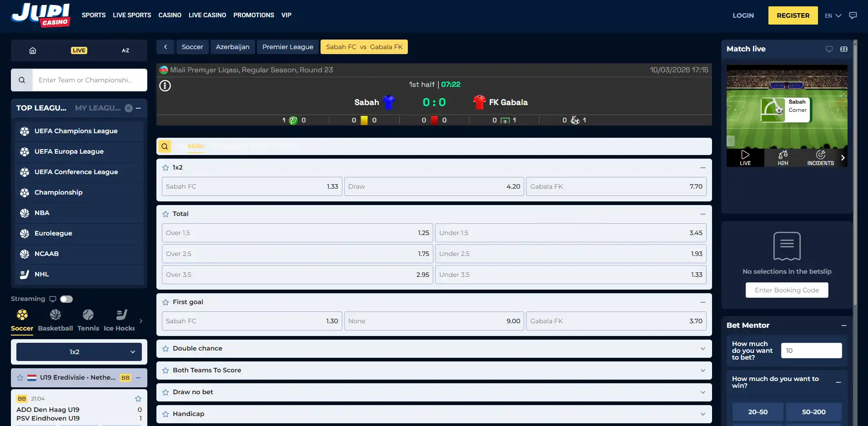Focus the team or championship search field

(x=90, y=80)
